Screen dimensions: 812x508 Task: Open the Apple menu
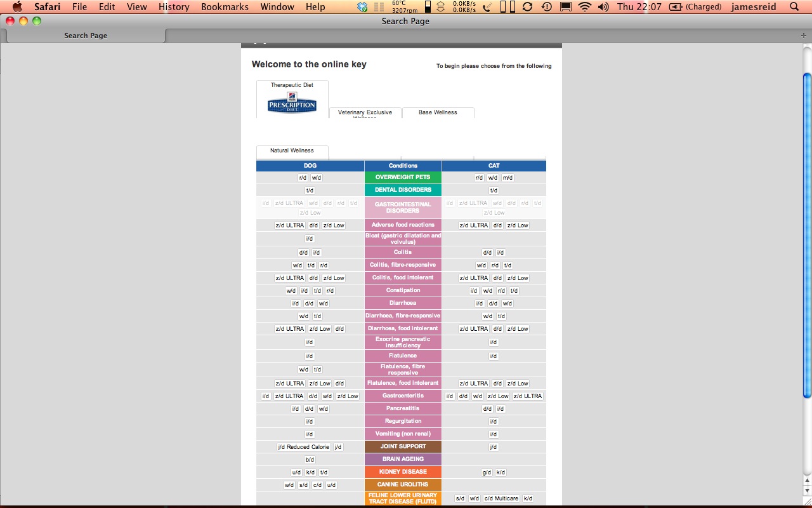point(17,7)
